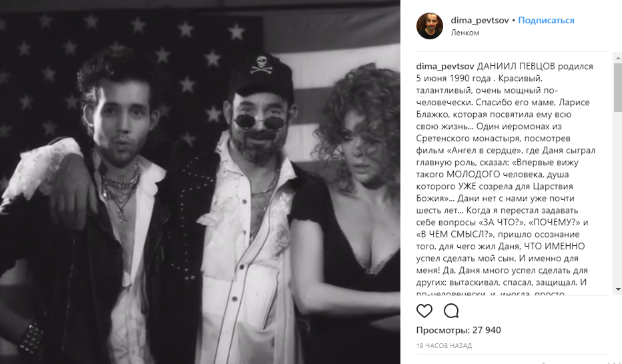Click the caption scrollbar down arrow
The width and height of the screenshot is (622, 364).
tap(617, 289)
